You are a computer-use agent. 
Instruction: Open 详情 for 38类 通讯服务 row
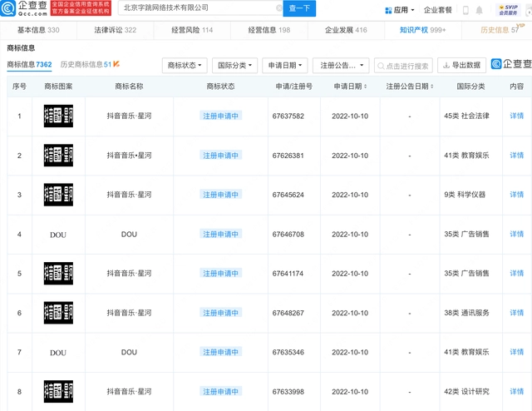[517, 313]
